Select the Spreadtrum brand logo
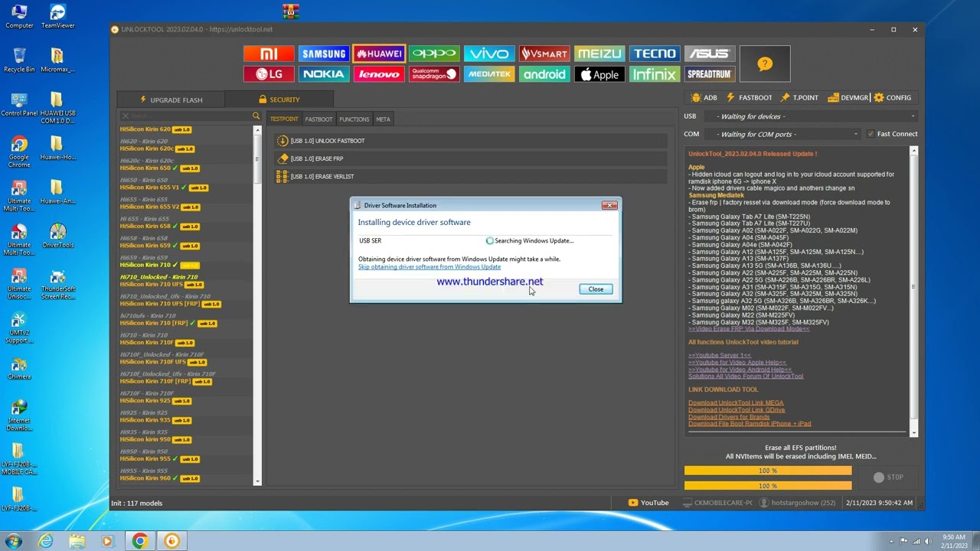 (710, 74)
